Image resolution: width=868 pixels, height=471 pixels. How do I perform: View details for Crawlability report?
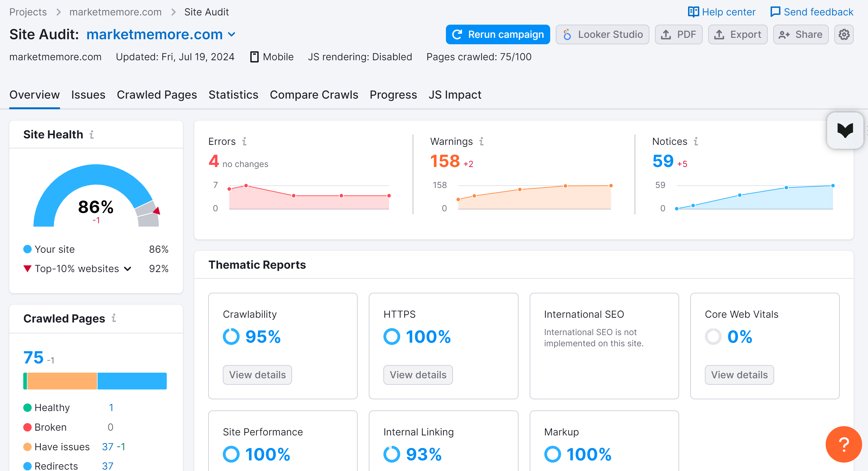257,375
